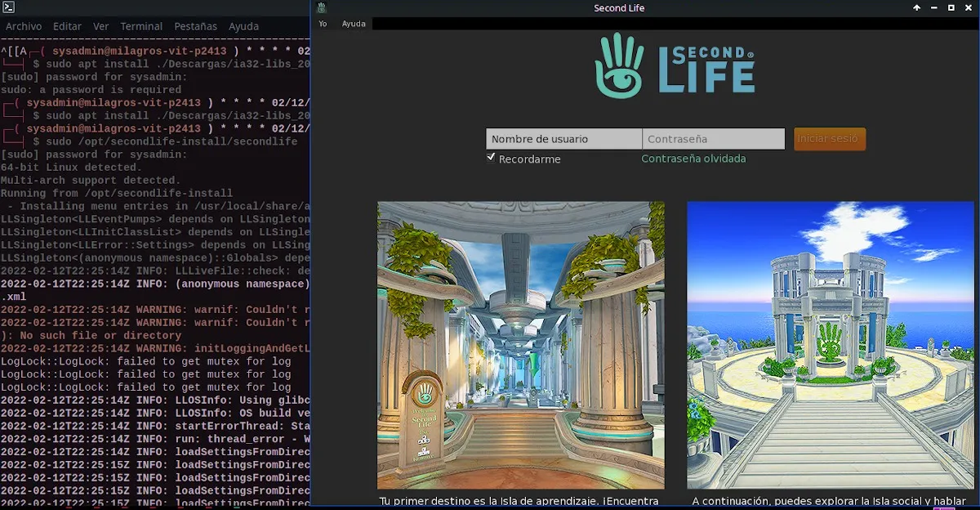This screenshot has height=510, width=980.
Task: Close the Second Life window
Action: [969, 8]
